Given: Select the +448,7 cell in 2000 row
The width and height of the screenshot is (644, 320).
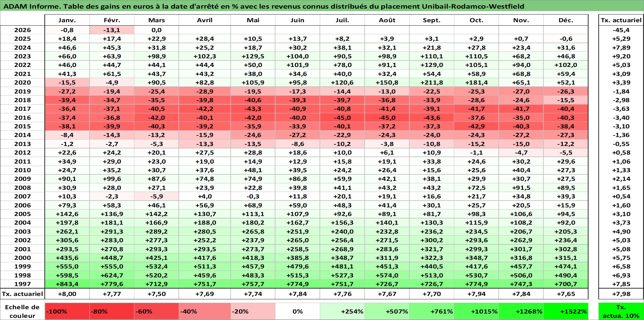Looking at the screenshot, I should (112, 258).
